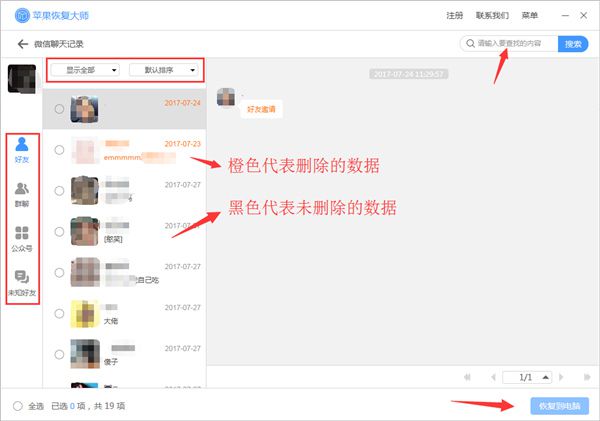Click the 恢复到电脑 recover button
Image resolution: width=600 pixels, height=421 pixels.
point(559,406)
